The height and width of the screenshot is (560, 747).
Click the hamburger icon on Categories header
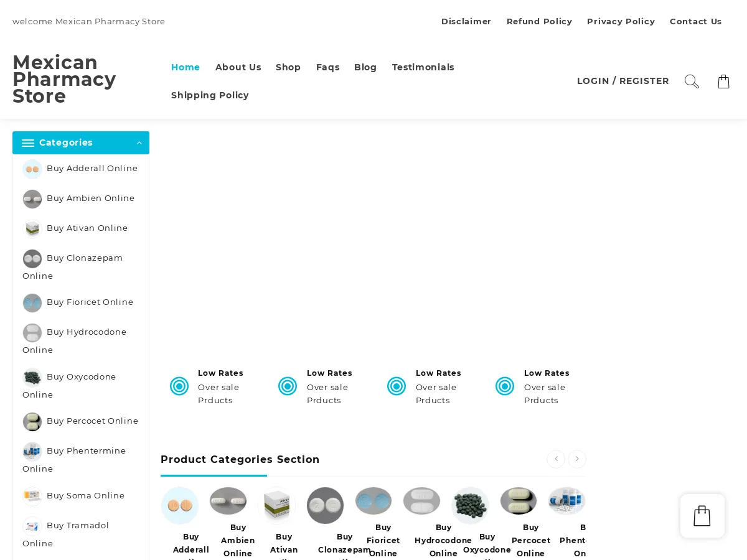click(28, 142)
